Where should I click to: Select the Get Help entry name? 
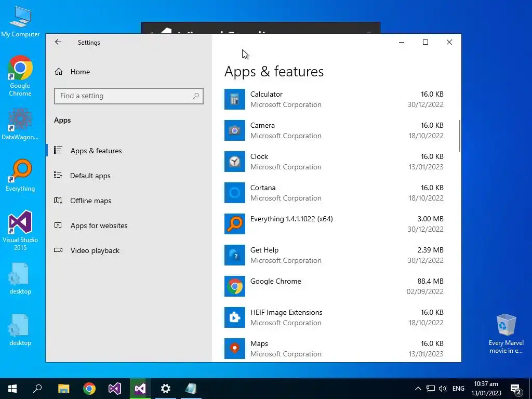tap(264, 250)
